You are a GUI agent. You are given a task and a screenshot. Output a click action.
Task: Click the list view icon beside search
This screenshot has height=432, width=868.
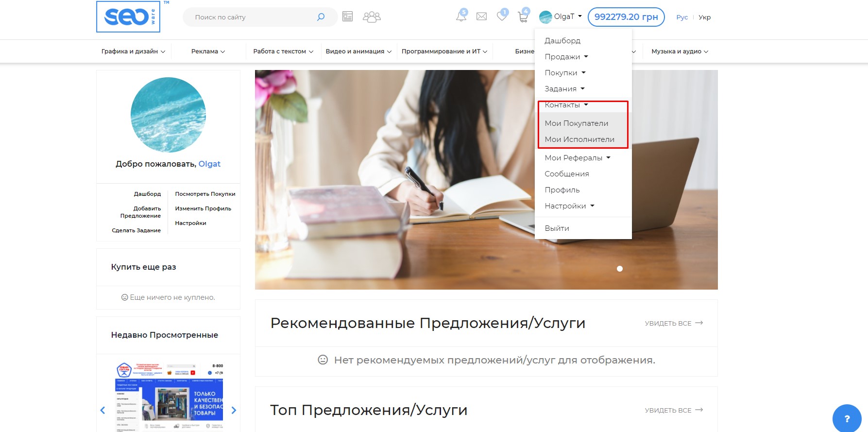point(347,17)
